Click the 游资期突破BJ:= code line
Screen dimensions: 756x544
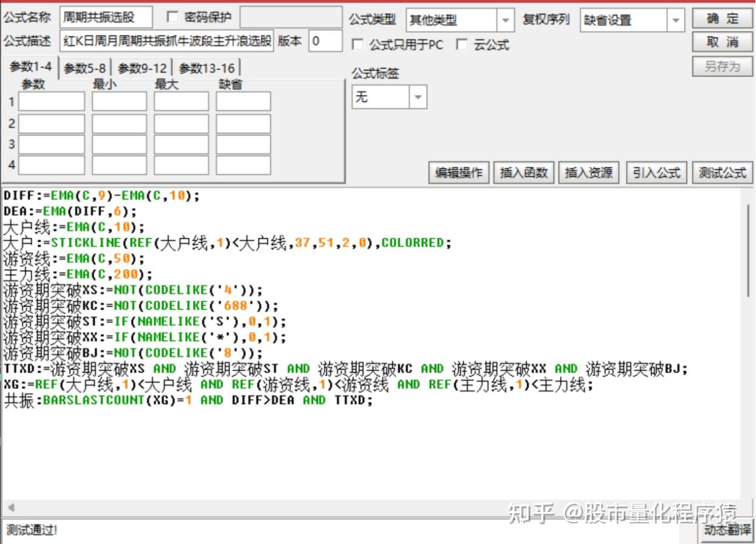coord(133,353)
